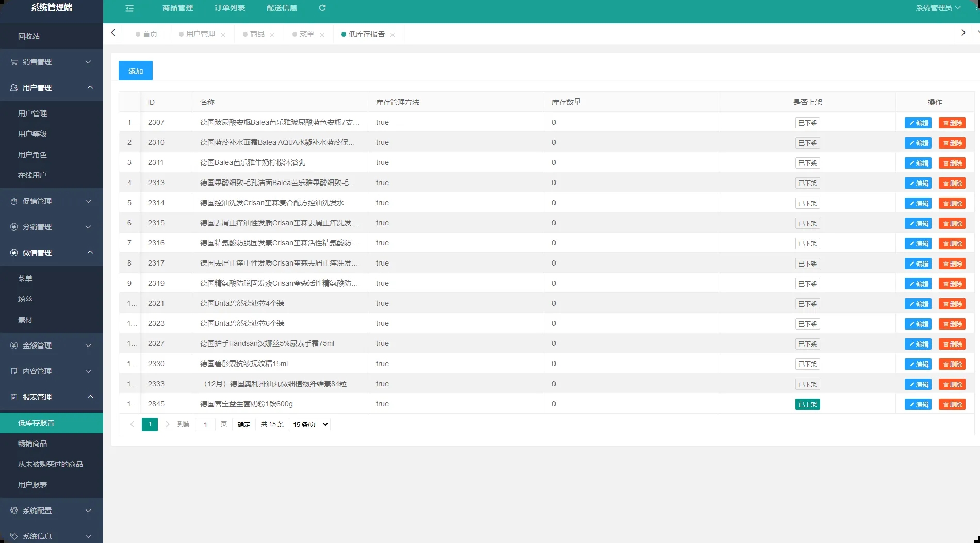Close the 低库存报告 tab
The height and width of the screenshot is (543, 980).
tap(393, 35)
